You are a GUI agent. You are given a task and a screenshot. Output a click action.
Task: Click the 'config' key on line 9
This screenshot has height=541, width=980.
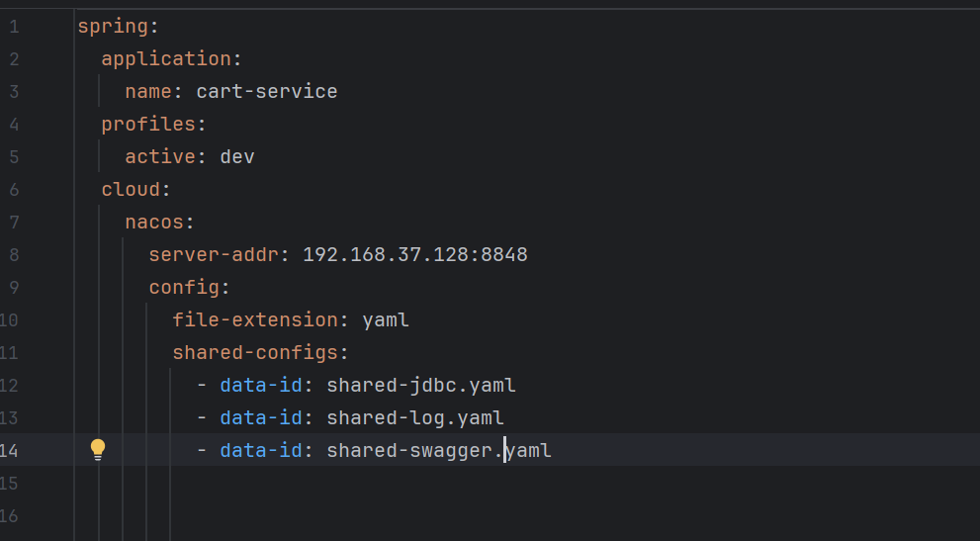[x=184, y=288]
